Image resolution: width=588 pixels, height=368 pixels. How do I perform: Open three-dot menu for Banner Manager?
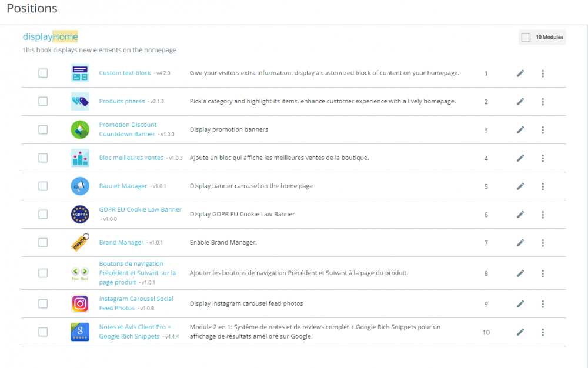(x=543, y=186)
